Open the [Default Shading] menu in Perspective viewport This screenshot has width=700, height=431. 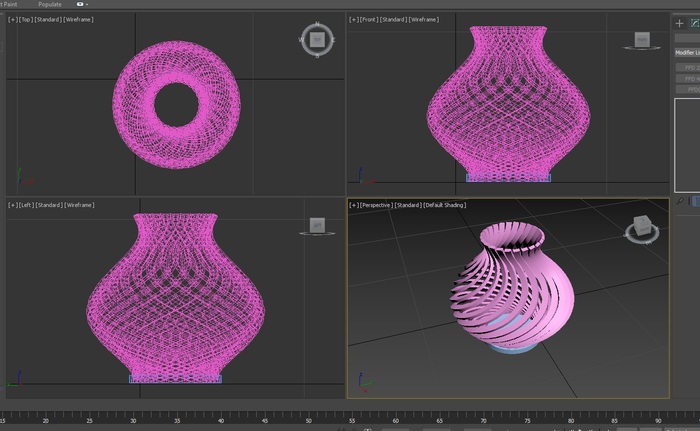pyautogui.click(x=445, y=205)
